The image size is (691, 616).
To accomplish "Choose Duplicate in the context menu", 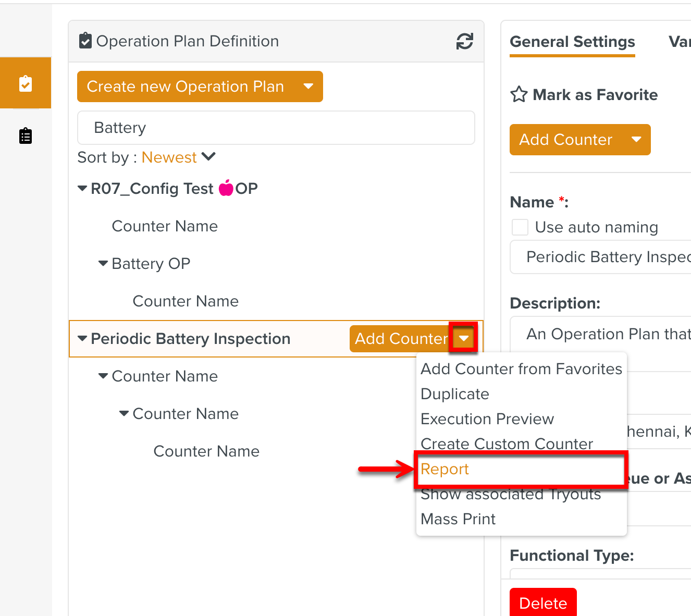I will coord(454,394).
